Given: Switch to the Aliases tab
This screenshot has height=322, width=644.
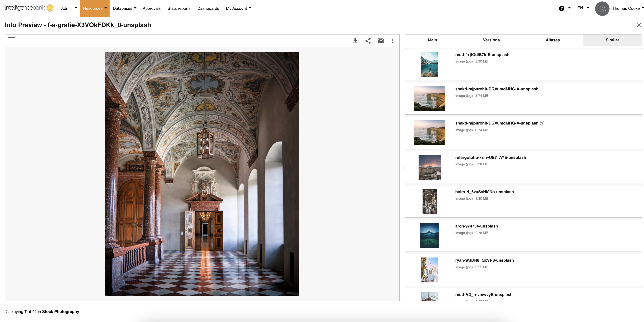Looking at the screenshot, I should point(552,40).
